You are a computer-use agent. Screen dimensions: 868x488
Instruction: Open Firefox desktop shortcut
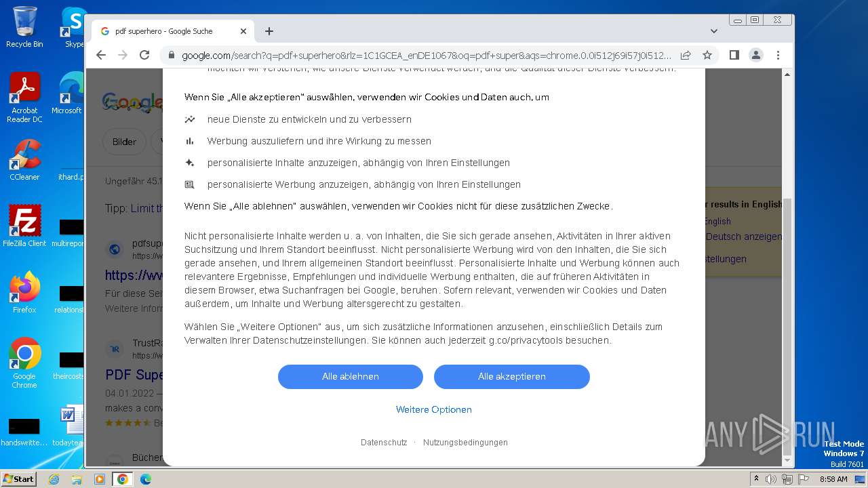(24, 293)
